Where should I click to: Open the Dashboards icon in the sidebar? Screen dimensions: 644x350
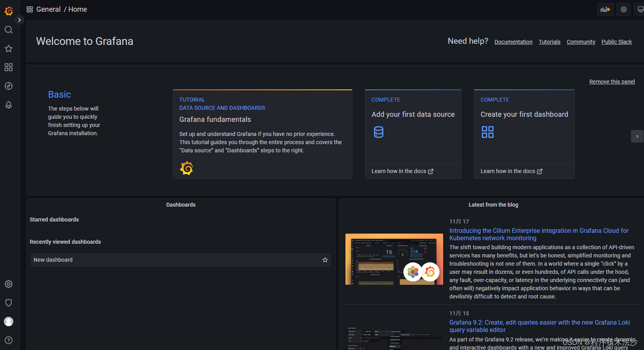[x=9, y=67]
